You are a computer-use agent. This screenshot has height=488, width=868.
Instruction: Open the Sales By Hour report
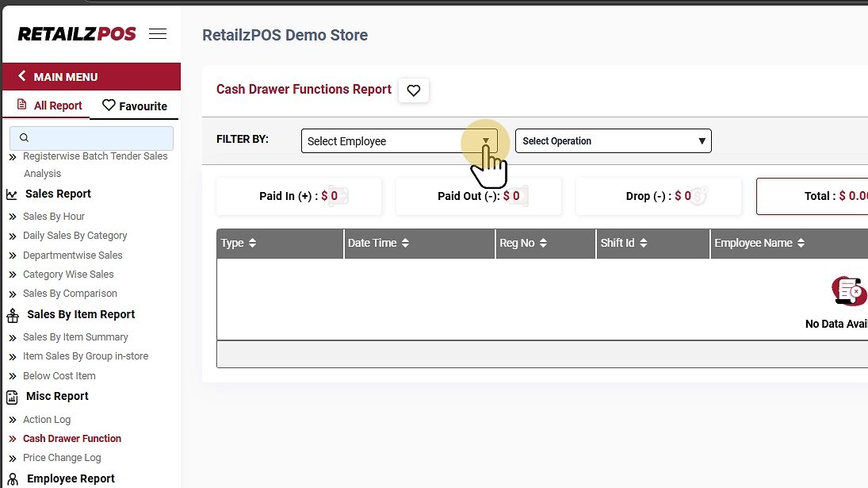tap(54, 217)
